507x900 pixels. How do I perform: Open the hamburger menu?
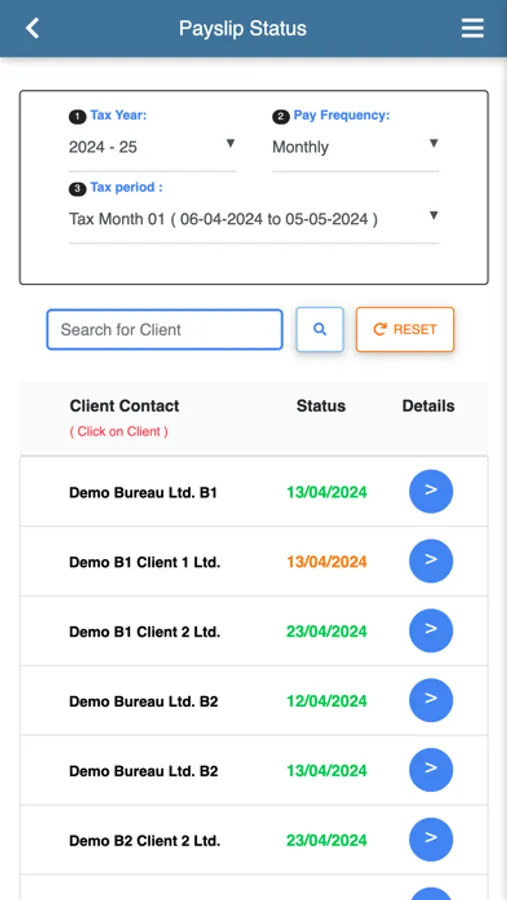point(473,28)
